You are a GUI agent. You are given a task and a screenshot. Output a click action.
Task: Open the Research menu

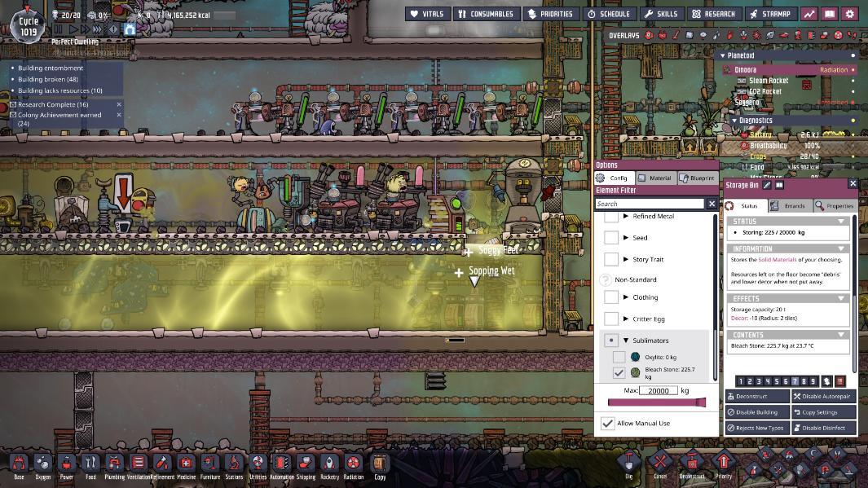(714, 14)
